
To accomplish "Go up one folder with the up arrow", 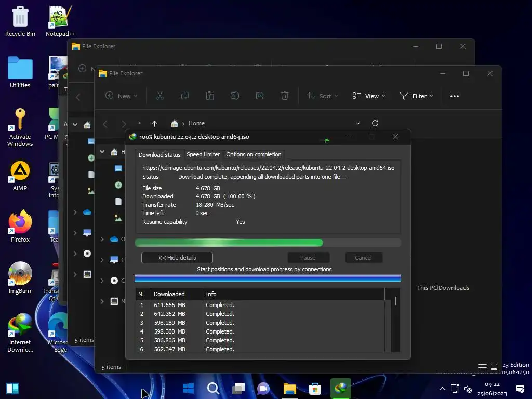I will 154,124.
